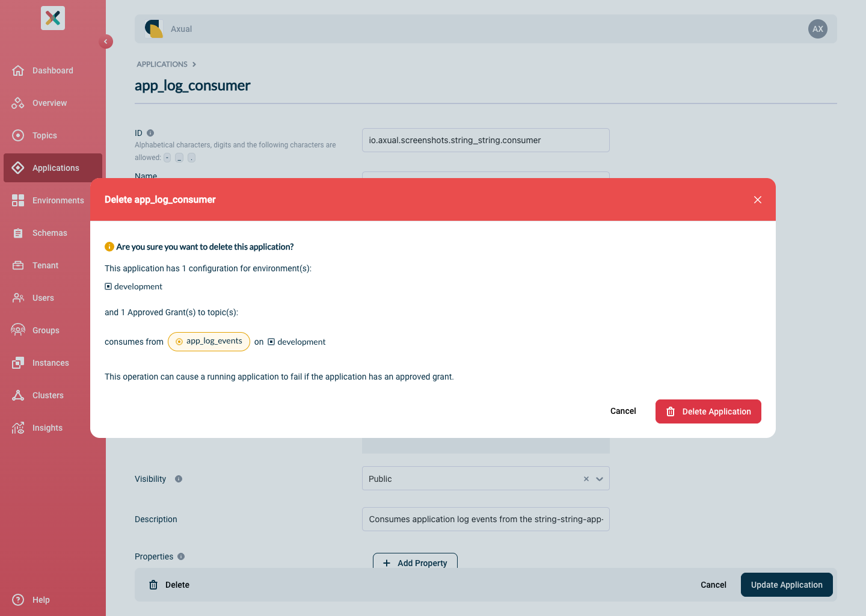Click development environment after 'on'
Viewport: 866px width, 616px height.
[x=296, y=342]
